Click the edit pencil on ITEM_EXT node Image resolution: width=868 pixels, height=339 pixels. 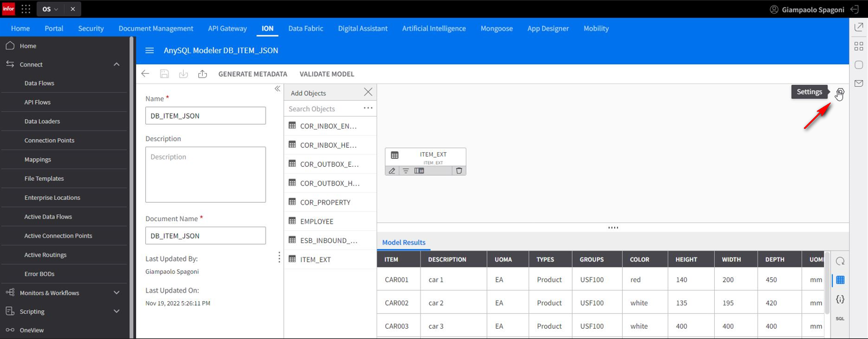coord(392,171)
